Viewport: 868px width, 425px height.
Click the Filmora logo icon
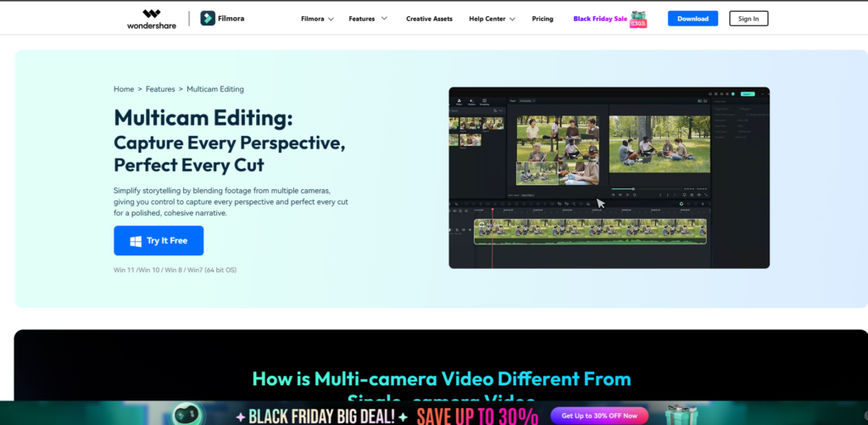208,19
